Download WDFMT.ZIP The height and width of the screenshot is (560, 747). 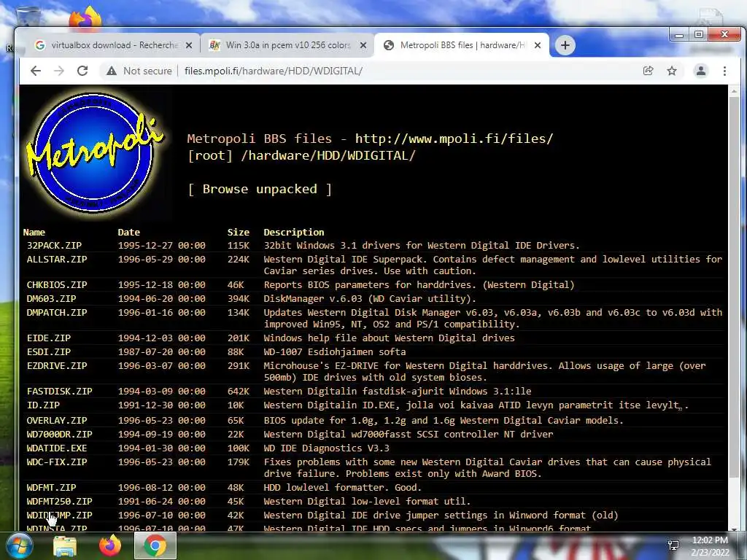(x=52, y=488)
